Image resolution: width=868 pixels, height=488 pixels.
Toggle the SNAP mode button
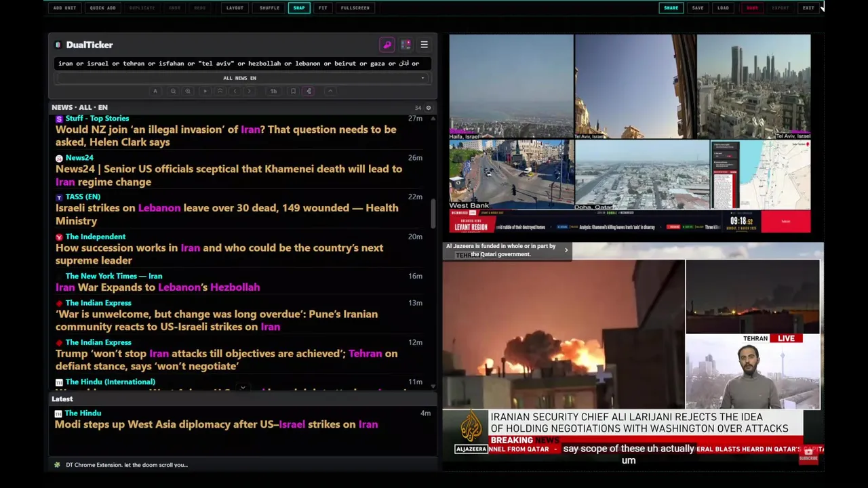(x=299, y=7)
